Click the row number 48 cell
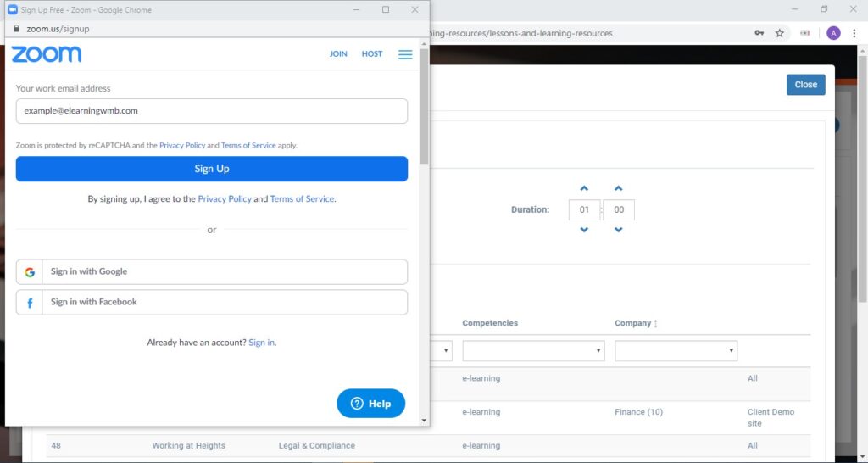868x463 pixels. [57, 446]
